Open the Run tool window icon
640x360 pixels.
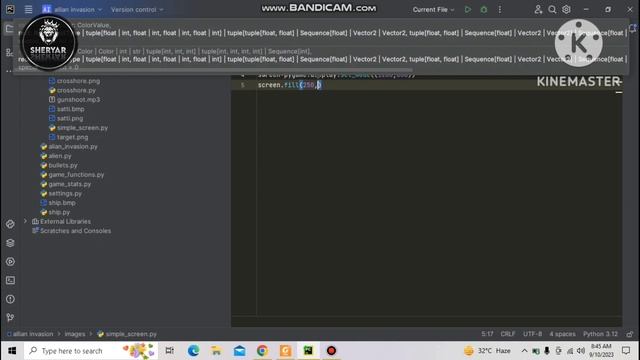pyautogui.click(x=10, y=262)
